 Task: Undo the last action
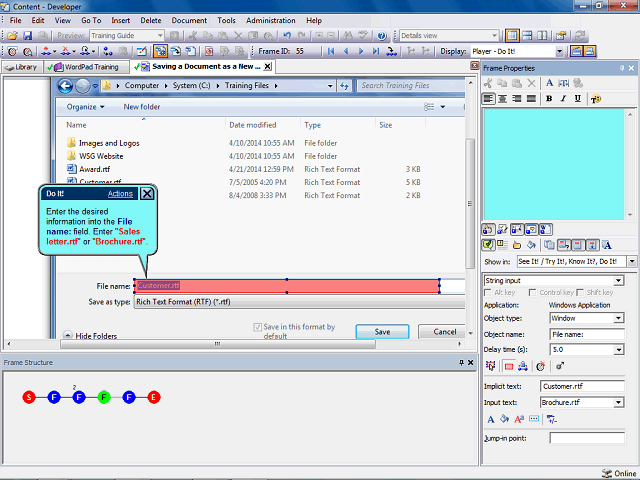[x=287, y=36]
